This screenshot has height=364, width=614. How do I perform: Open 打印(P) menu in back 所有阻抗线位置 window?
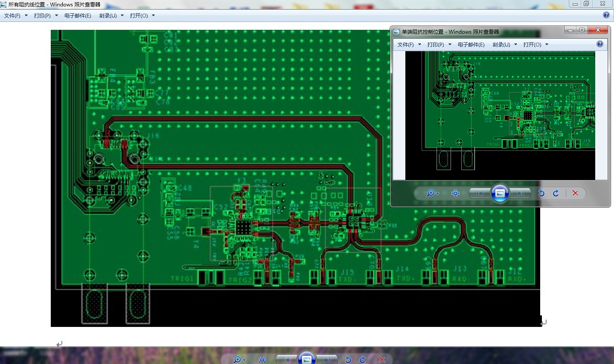coord(46,16)
